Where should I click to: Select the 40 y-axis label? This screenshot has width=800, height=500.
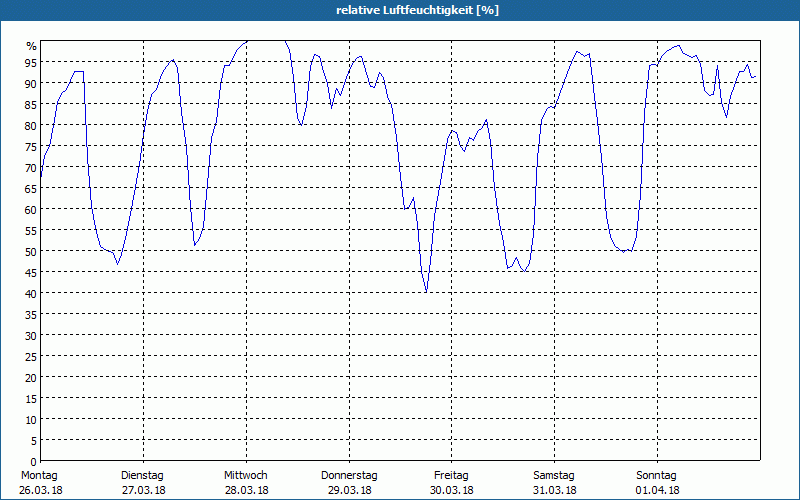(32, 293)
